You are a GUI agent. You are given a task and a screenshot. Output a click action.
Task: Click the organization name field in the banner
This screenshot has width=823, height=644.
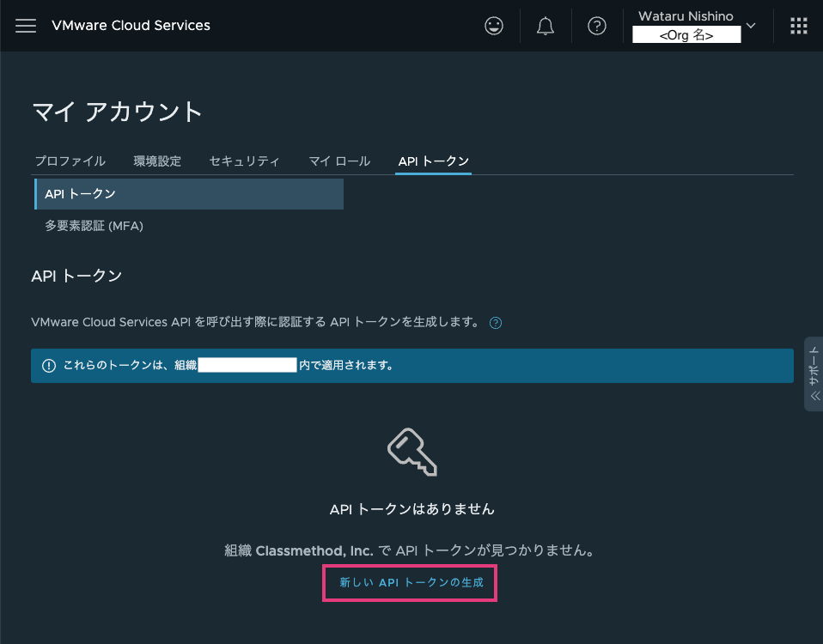point(247,365)
